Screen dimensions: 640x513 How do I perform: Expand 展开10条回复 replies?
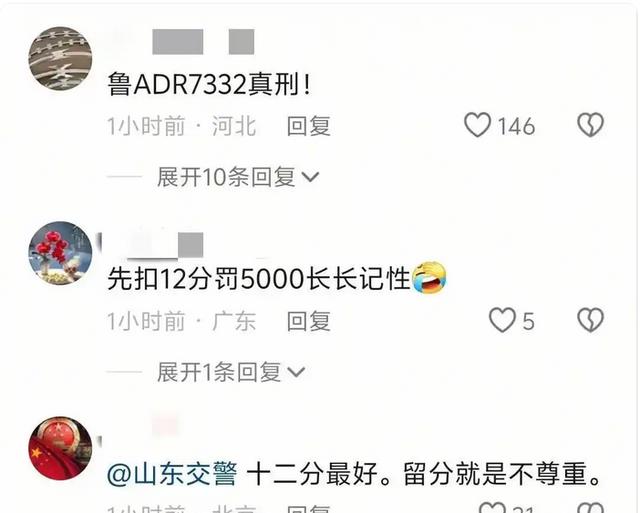[238, 177]
